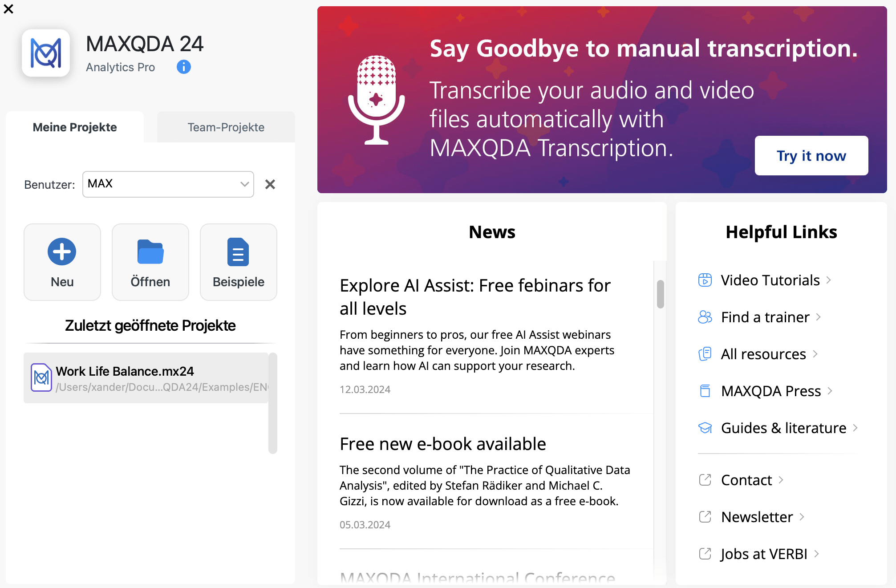Click the Analytics Pro license label
Viewport: 896px width, 588px height.
pyautogui.click(x=120, y=67)
